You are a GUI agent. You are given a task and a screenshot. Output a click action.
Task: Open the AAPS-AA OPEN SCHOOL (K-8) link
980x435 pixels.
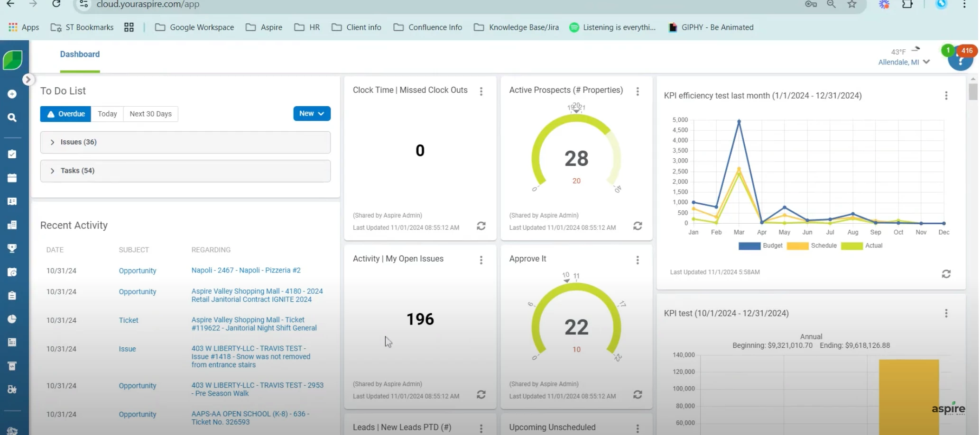tap(250, 418)
